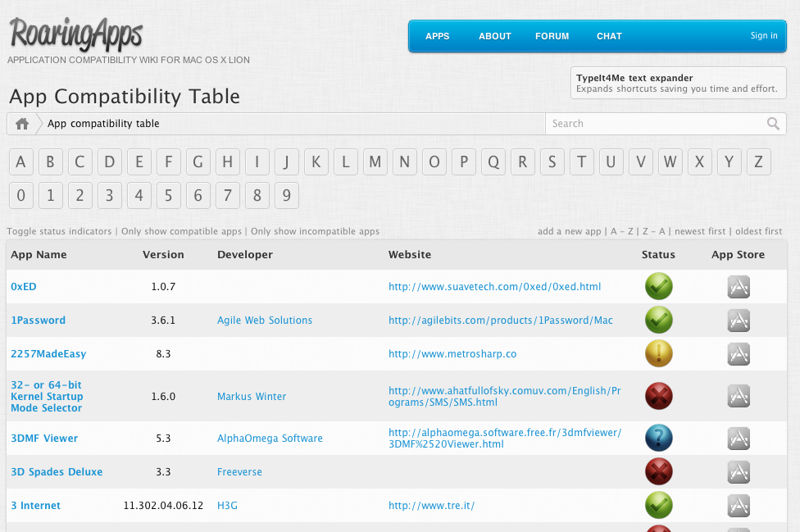Filter apps by number 9
Image resolution: width=800 pixels, height=532 pixels.
(287, 195)
